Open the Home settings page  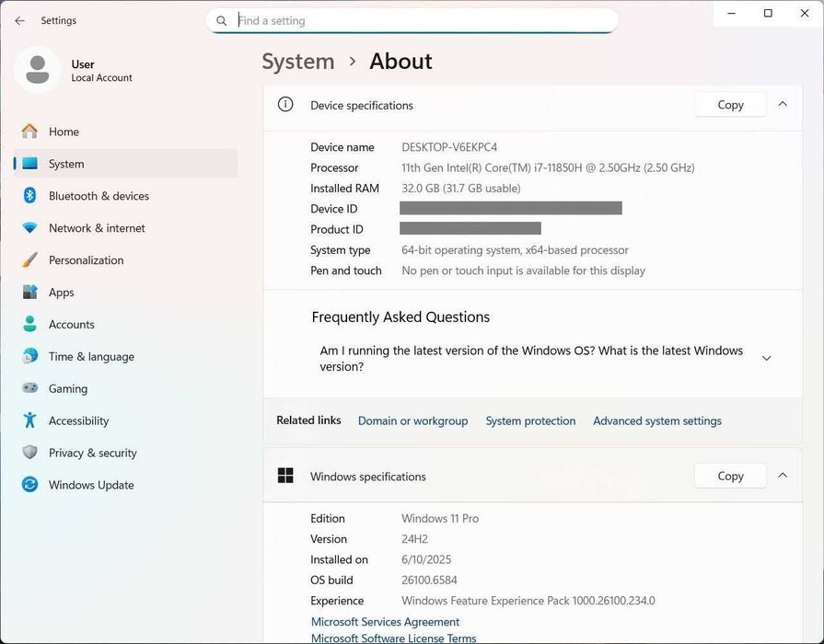tap(125, 132)
